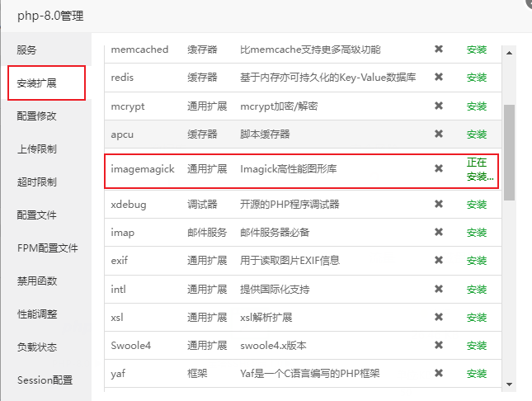This screenshot has height=401, width=532.
Task: Click the scrollbar down arrow
Action: pyautogui.click(x=509, y=384)
